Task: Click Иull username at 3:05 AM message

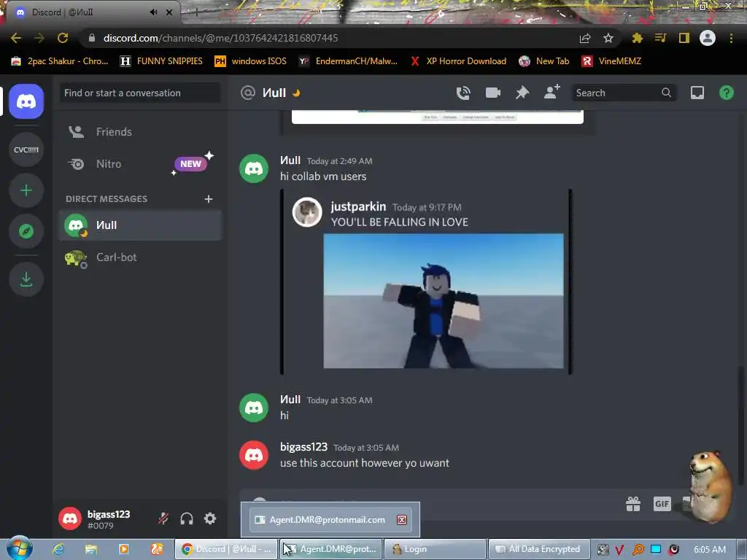Action: (x=290, y=400)
